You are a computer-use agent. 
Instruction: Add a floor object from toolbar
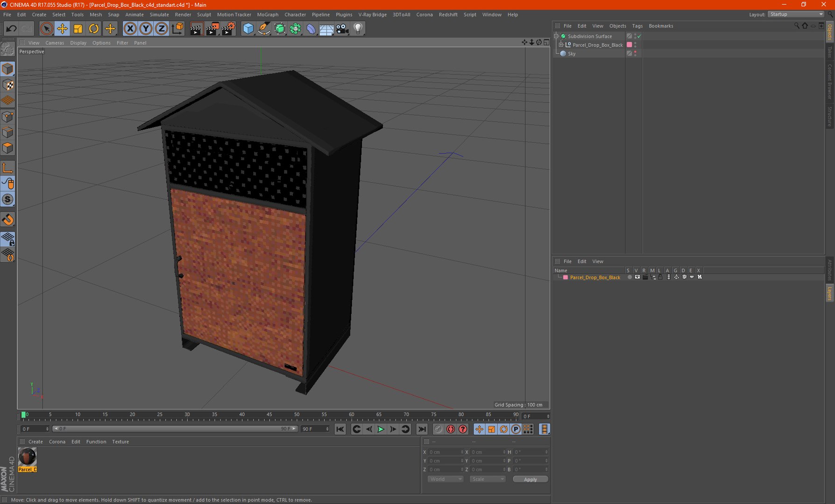tap(326, 29)
